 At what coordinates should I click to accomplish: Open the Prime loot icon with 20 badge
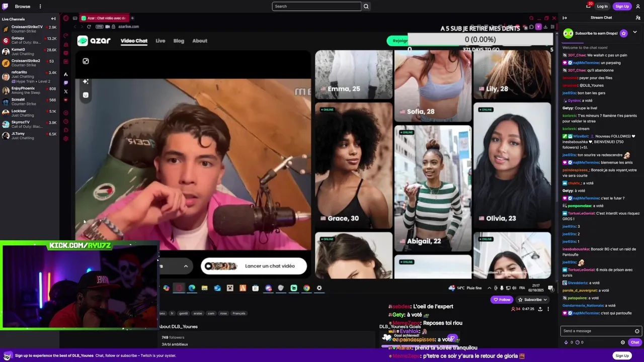(588, 6)
